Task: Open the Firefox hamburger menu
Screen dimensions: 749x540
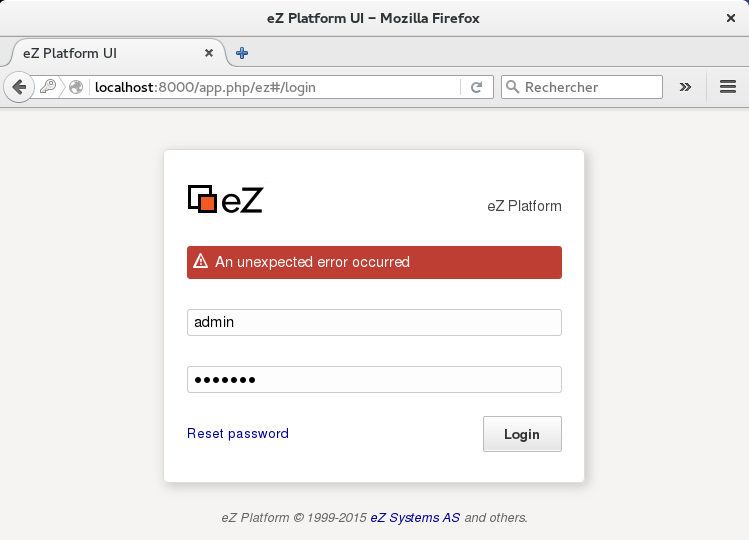Action: click(x=728, y=87)
